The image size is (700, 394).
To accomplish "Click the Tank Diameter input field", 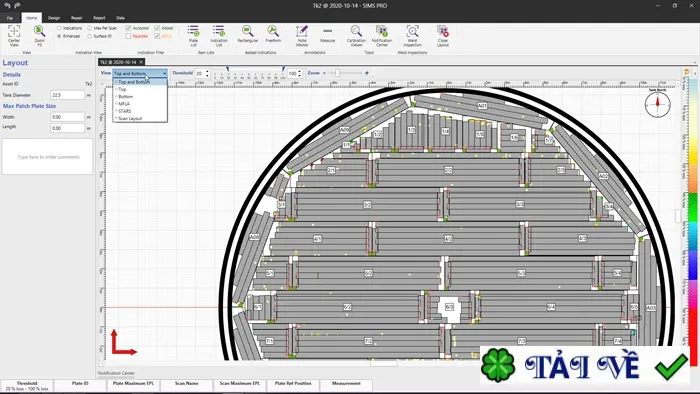I will point(67,95).
